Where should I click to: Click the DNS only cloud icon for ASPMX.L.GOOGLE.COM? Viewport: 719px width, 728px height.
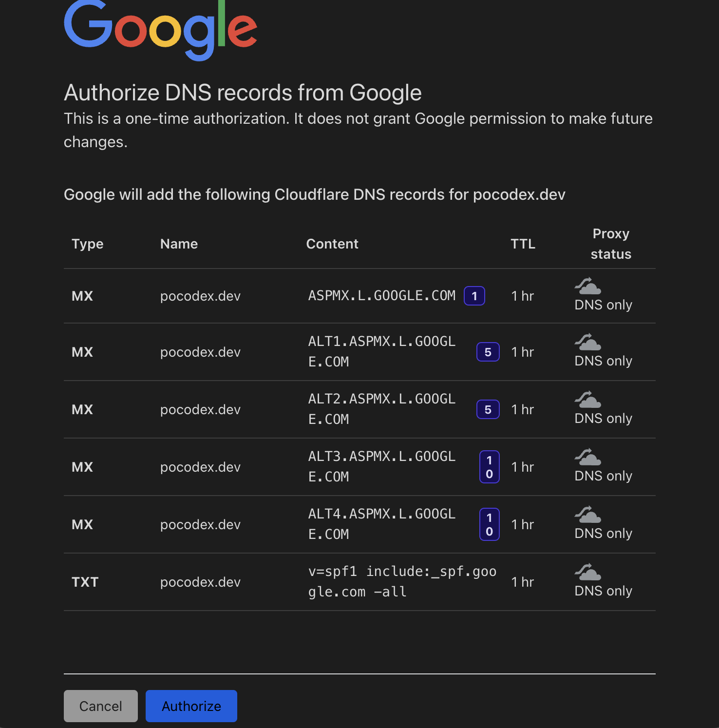point(588,286)
